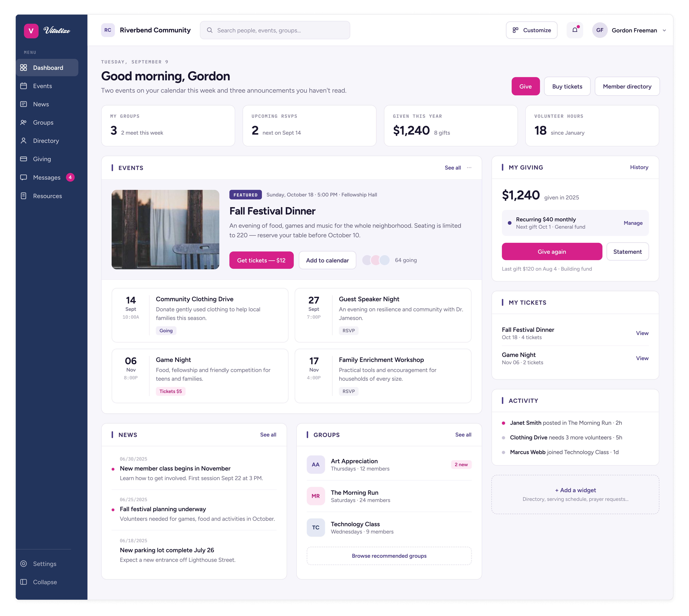Open the Events section more-options ellipsis

[x=469, y=168]
